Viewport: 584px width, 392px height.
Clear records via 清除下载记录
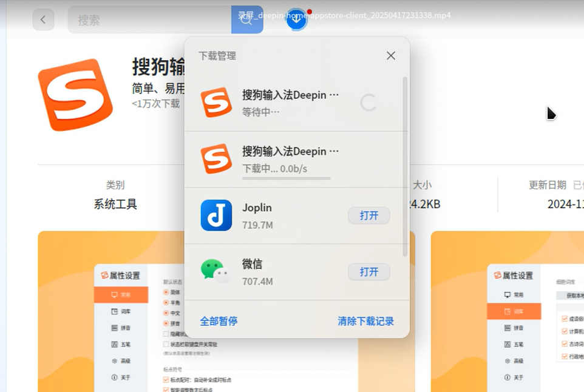coord(365,321)
